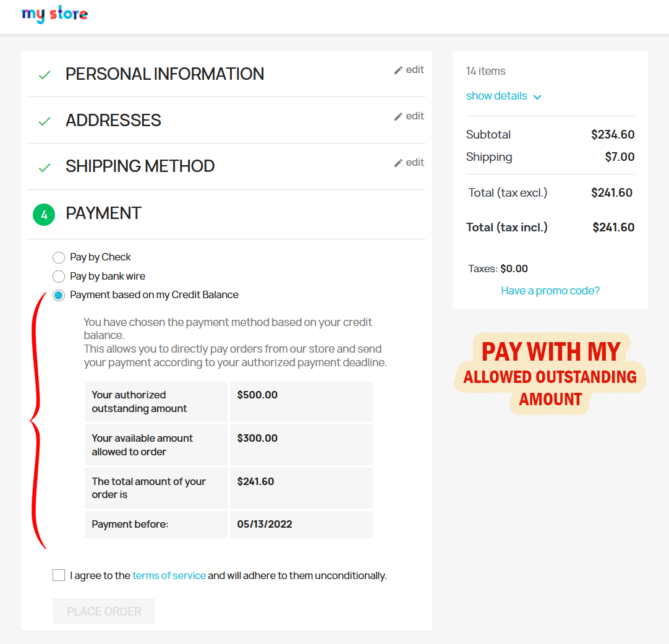
Task: Click pencil icon beside Personal Information
Action: point(398,70)
